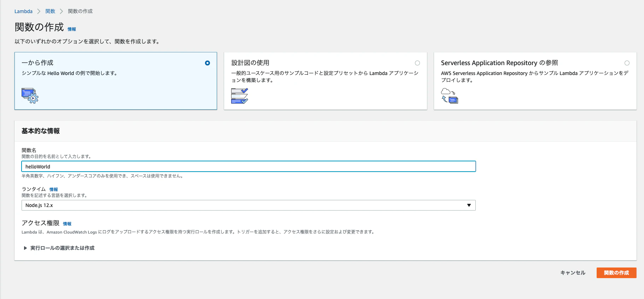Click the breadcrumb chevron after Lambda
The image size is (644, 299).
(39, 11)
